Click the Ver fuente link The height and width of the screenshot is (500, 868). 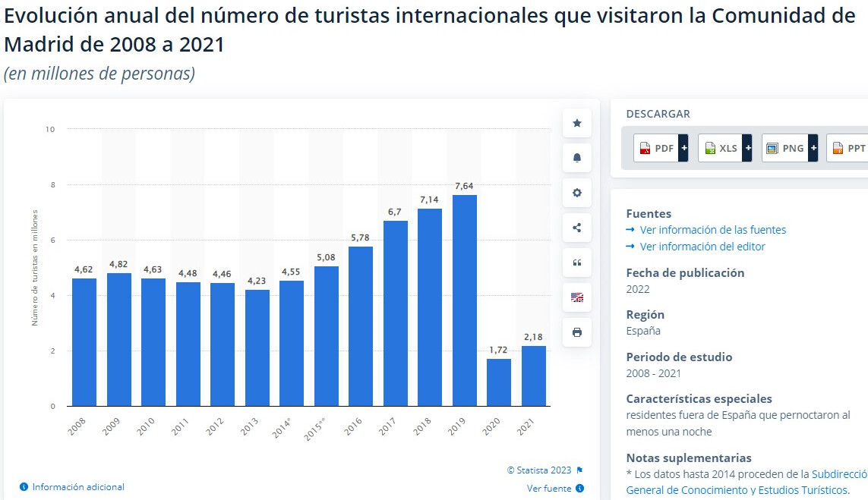pos(549,489)
